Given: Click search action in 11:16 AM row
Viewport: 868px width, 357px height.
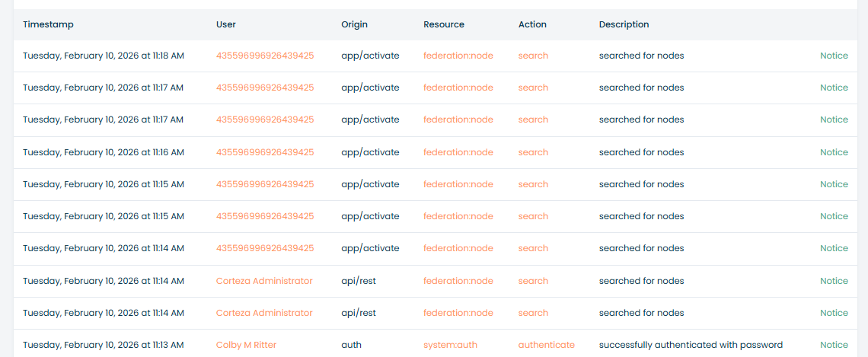Looking at the screenshot, I should tap(533, 152).
